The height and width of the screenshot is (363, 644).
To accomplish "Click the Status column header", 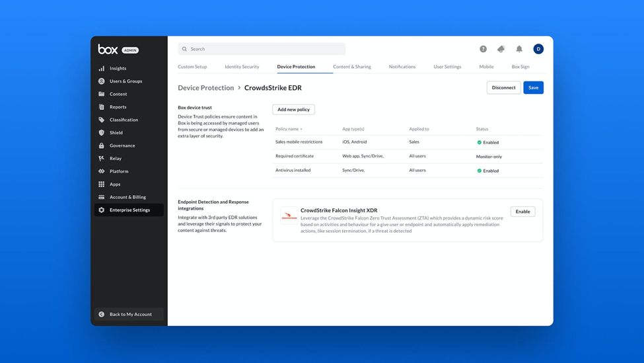I will 482,129.
